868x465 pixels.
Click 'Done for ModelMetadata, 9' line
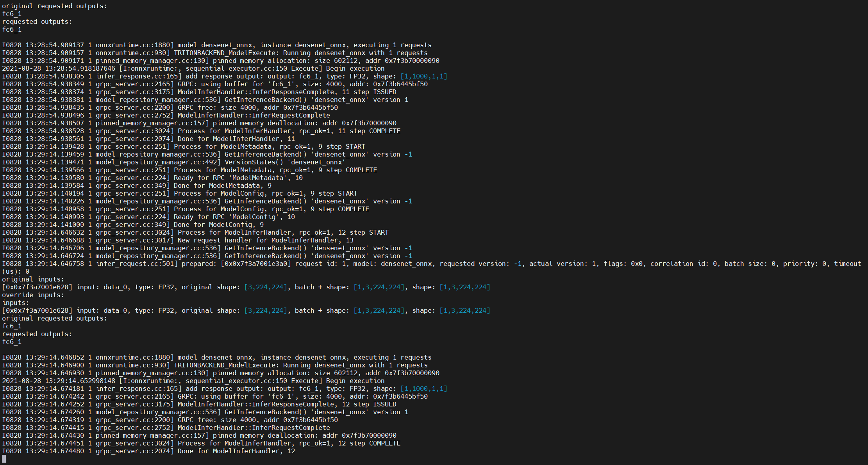(222, 186)
